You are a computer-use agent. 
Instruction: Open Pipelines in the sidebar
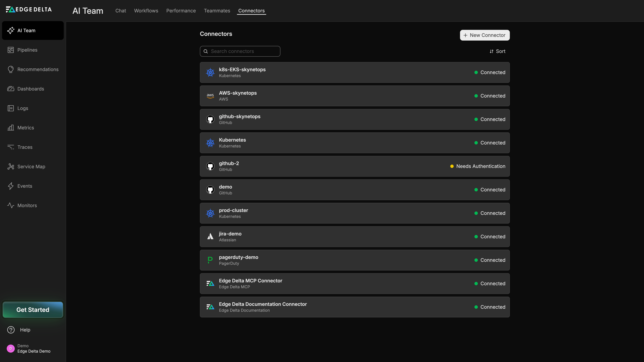pyautogui.click(x=33, y=50)
